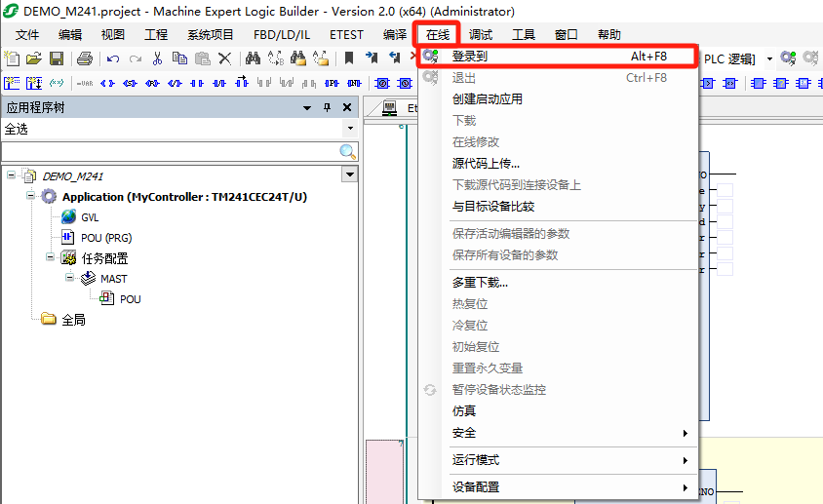
Task: Choose 仿真 in the online menu
Action: pos(464,411)
